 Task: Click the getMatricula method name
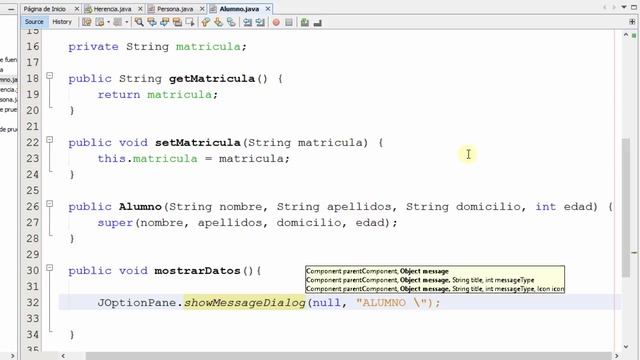click(x=211, y=79)
